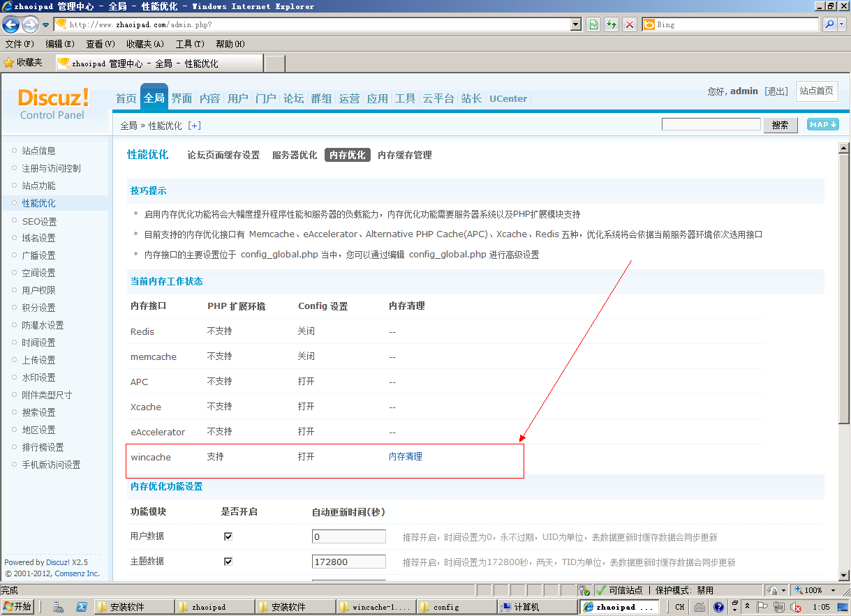The width and height of the screenshot is (851, 616).
Task: Open 站点首页 button
Action: [x=817, y=91]
